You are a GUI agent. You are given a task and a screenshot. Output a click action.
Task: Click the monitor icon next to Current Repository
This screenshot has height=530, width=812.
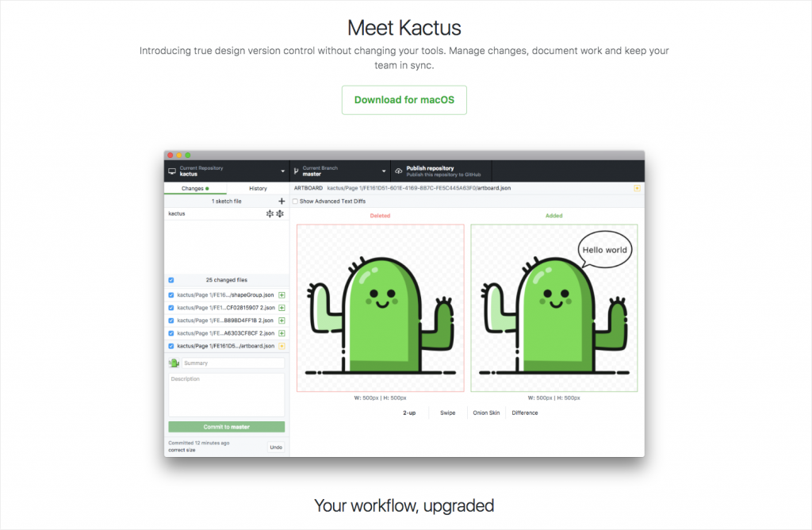coord(172,171)
